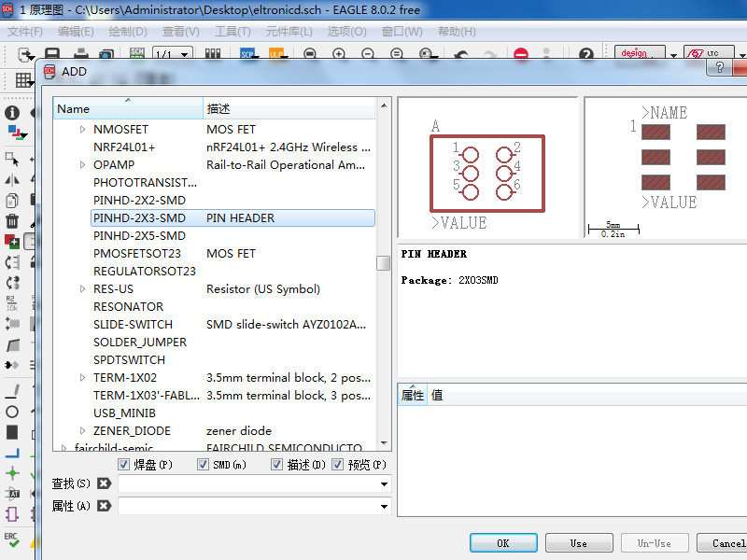Image resolution: width=747 pixels, height=560 pixels.
Task: Click the Print icon in toolbar
Action: click(x=80, y=54)
